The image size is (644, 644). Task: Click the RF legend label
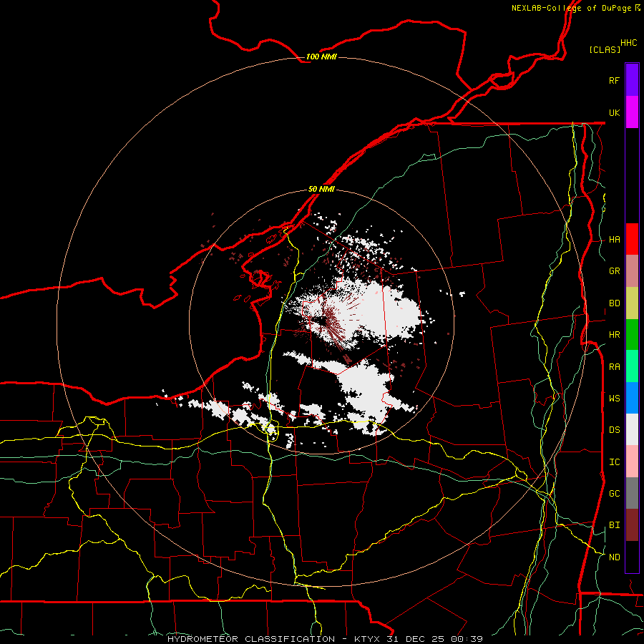614,80
